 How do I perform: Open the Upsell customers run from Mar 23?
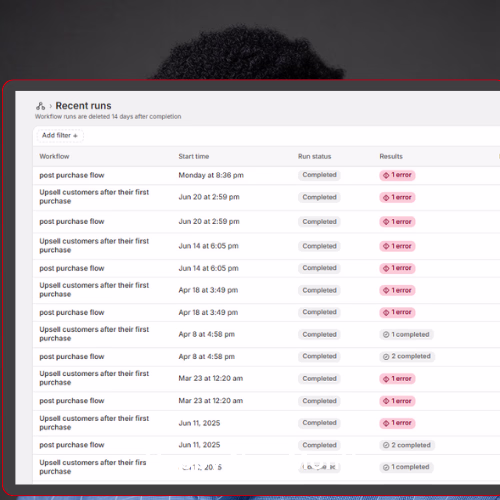[x=94, y=378]
